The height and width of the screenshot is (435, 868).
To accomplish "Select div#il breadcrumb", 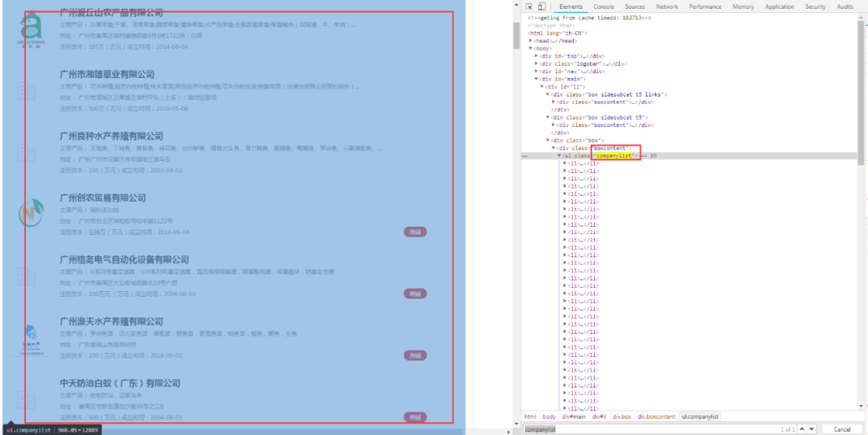I will click(x=600, y=417).
